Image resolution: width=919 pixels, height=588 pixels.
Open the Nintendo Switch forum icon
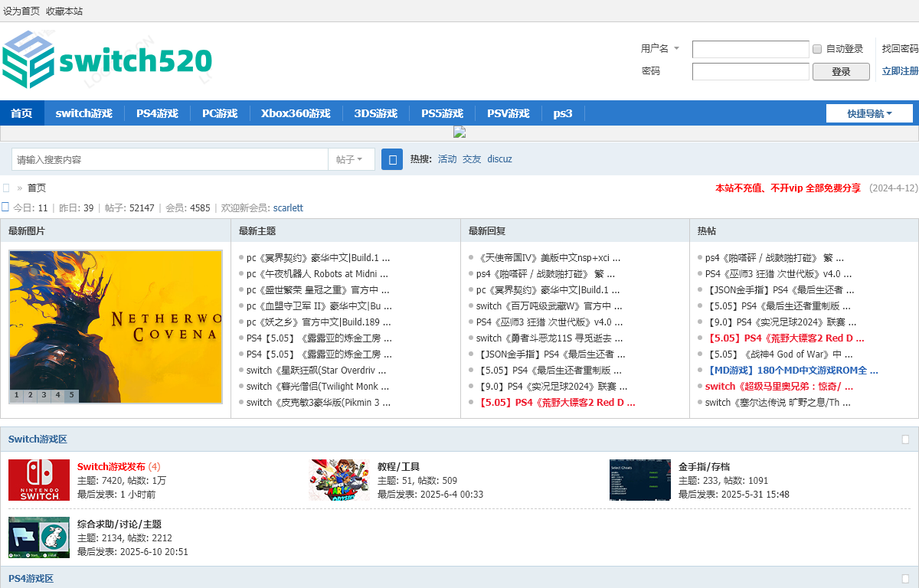(x=39, y=480)
